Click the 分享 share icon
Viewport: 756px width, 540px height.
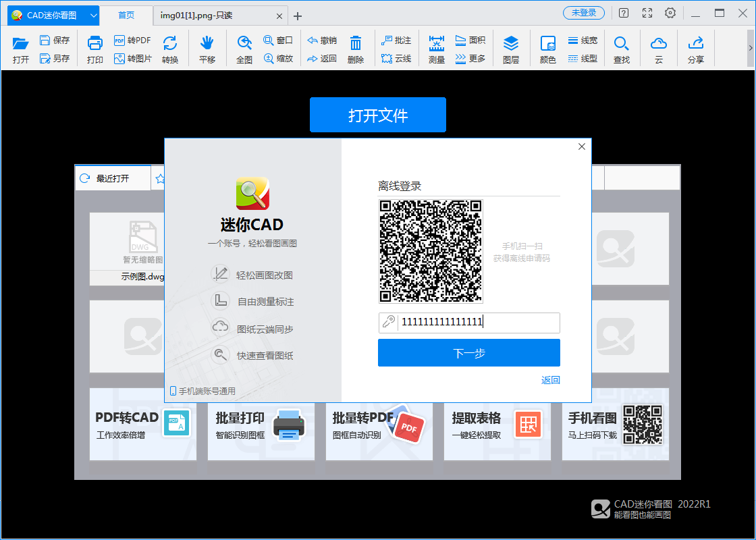point(696,49)
